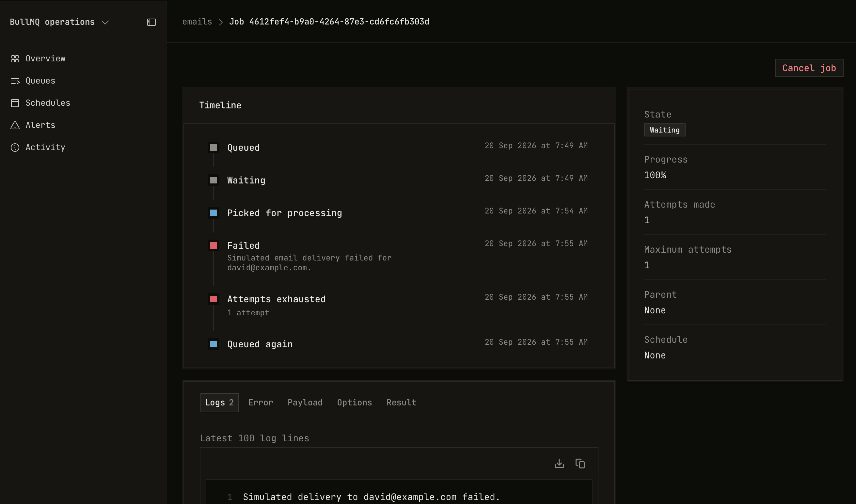This screenshot has width=856, height=504.
Task: Open the Overview grid icon
Action: [15, 59]
